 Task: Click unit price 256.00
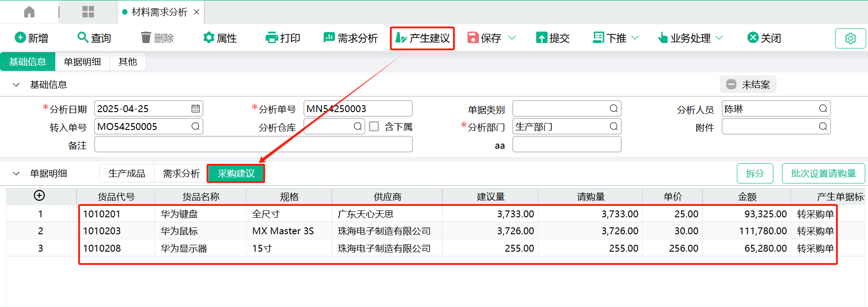coord(672,248)
